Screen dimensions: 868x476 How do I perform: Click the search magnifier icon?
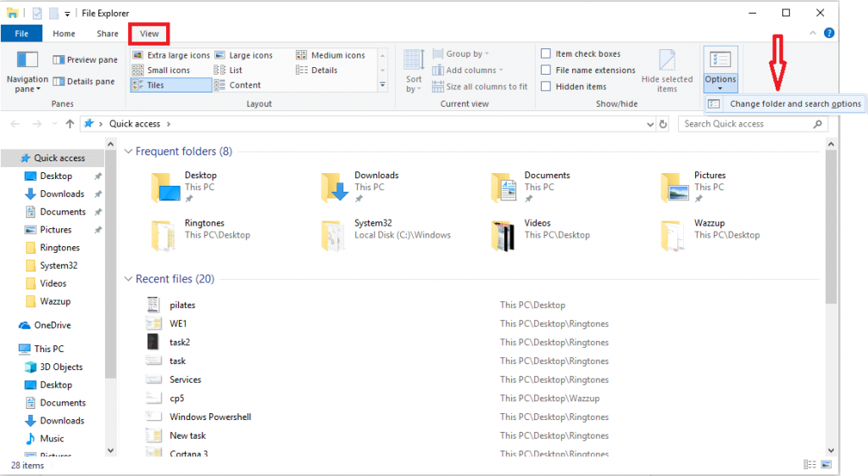818,124
